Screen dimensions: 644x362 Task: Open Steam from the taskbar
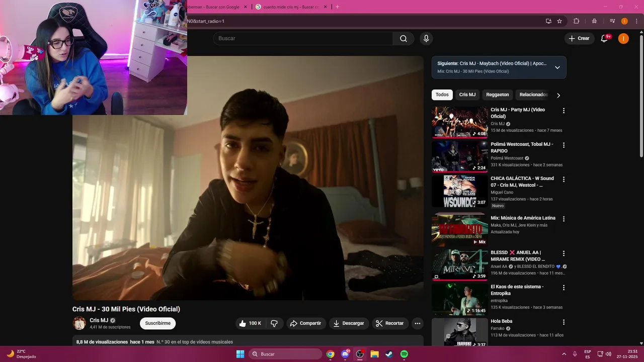point(389,354)
